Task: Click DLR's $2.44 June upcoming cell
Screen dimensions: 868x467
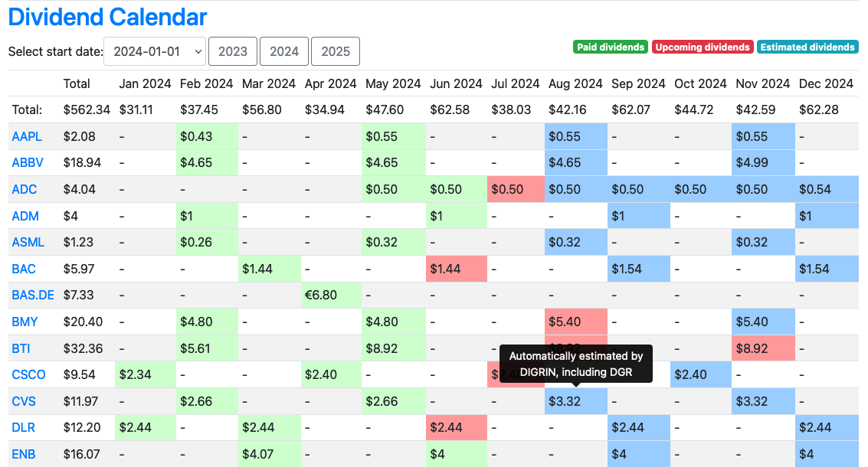Action: tap(457, 428)
